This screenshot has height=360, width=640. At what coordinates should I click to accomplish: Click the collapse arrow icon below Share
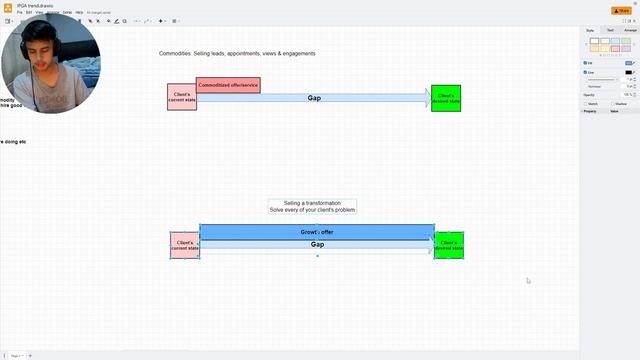[x=635, y=21]
